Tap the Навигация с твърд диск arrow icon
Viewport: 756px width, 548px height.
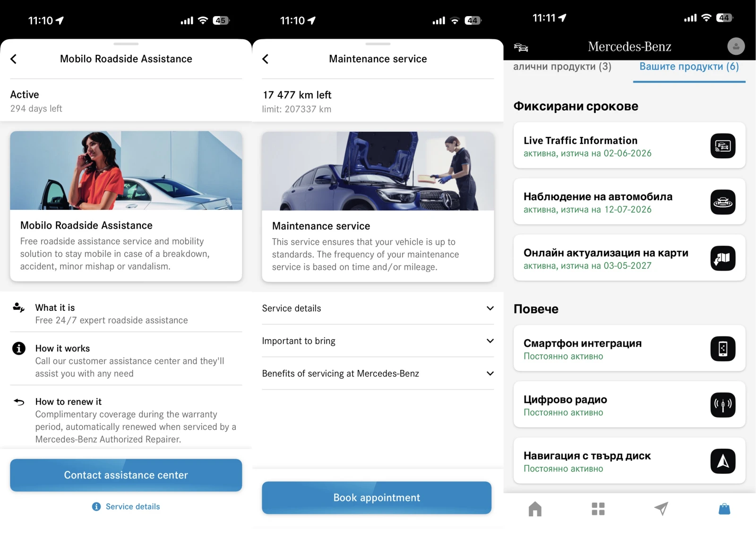click(723, 461)
